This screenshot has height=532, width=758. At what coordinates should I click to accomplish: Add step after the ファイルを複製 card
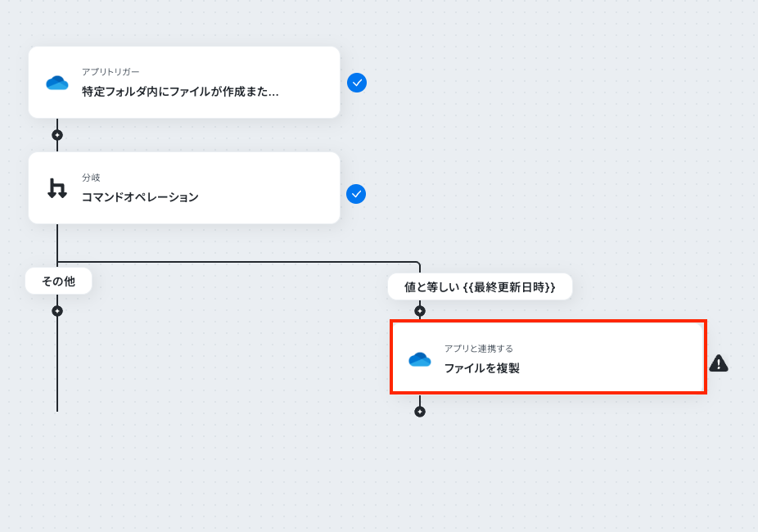[x=420, y=412]
